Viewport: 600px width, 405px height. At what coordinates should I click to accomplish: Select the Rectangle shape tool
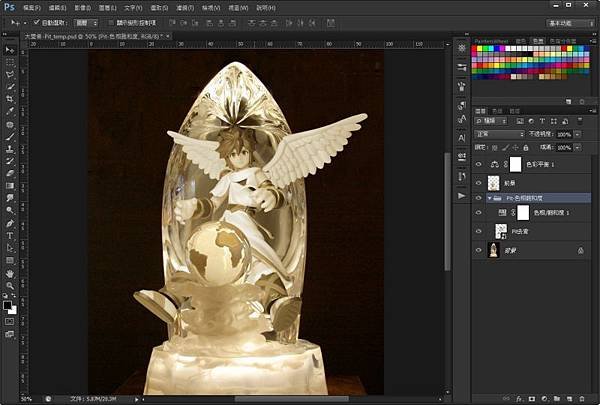click(x=10, y=261)
